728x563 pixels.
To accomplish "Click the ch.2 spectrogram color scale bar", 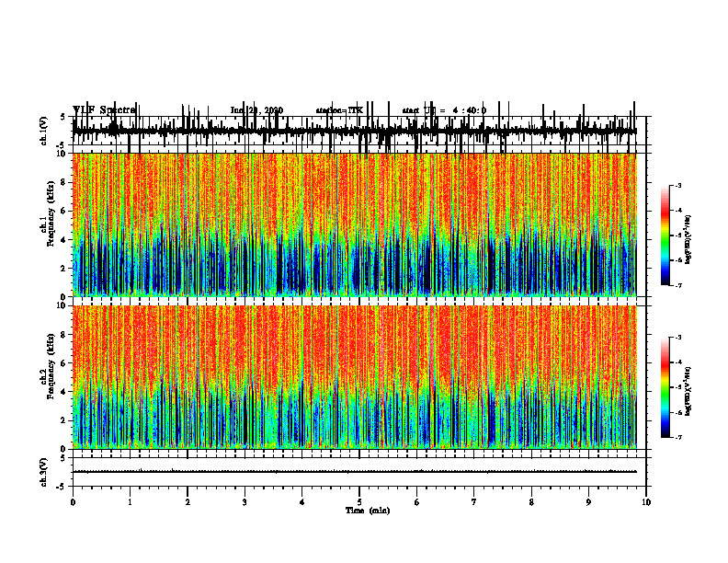I will tap(665, 387).
